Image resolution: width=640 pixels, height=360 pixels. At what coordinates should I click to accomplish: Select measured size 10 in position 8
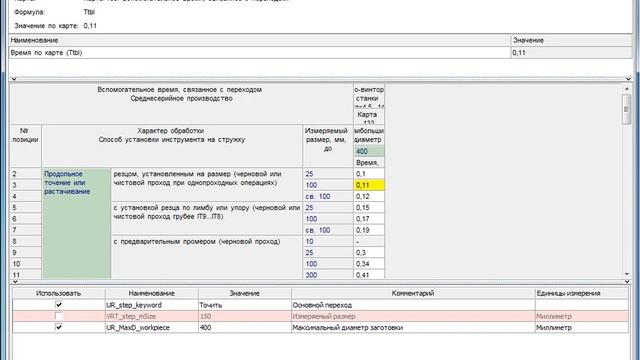coord(328,241)
